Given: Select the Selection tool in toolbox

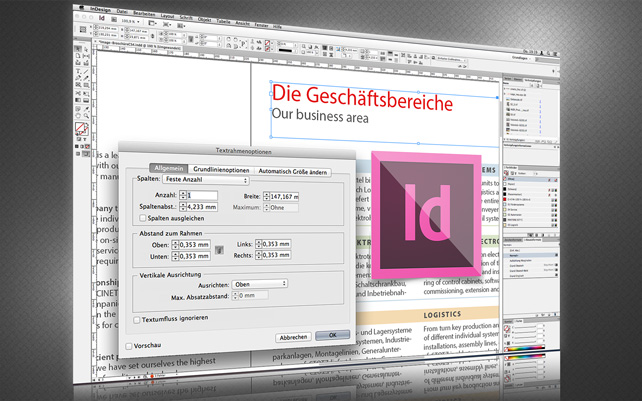Looking at the screenshot, I should click(x=78, y=49).
